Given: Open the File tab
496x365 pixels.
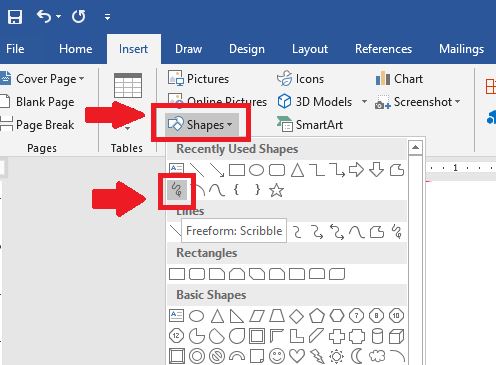Looking at the screenshot, I should click(x=15, y=49).
